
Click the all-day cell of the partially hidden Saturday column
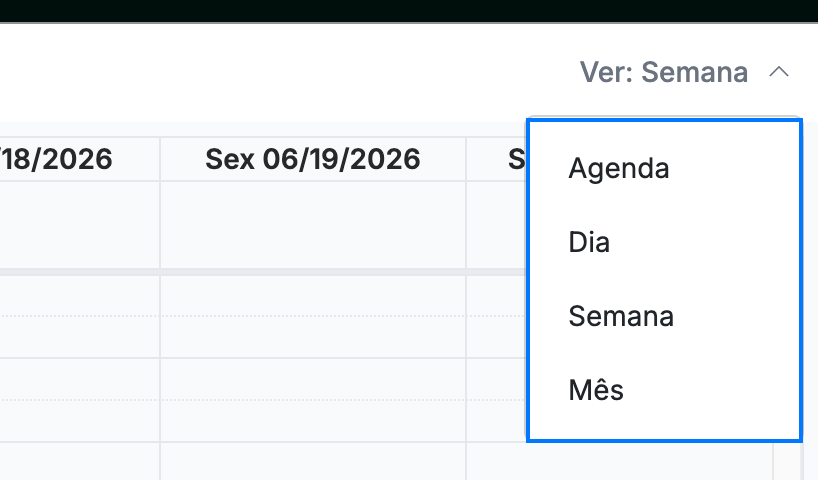496,225
